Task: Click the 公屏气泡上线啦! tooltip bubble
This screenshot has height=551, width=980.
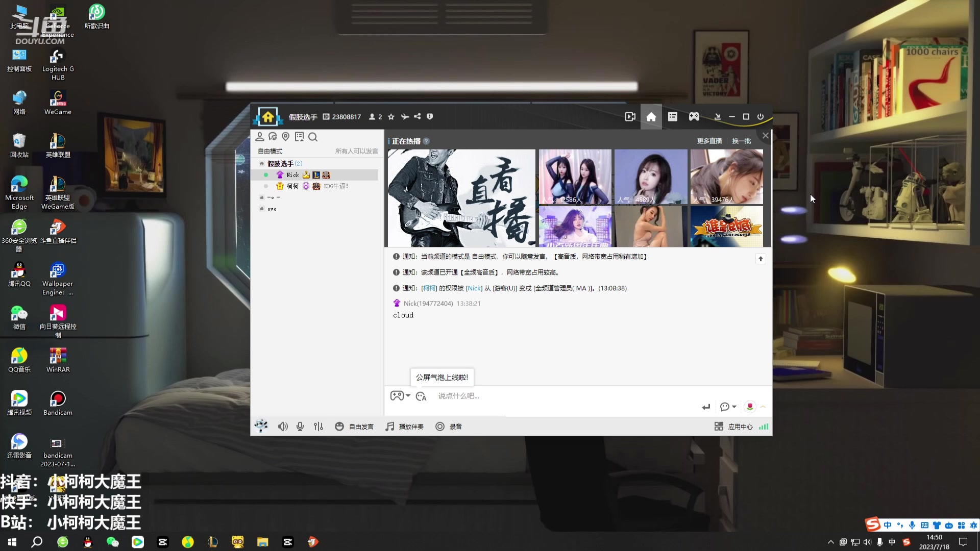Action: coord(442,378)
